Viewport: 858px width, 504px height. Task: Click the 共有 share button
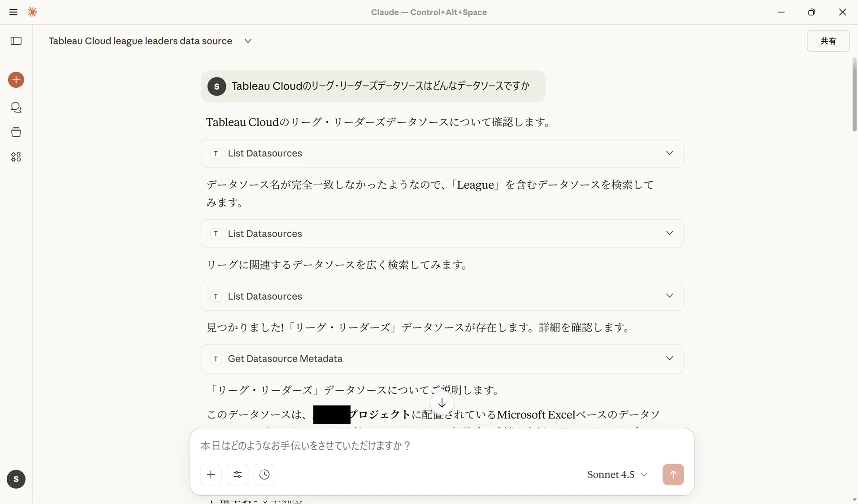coord(829,41)
